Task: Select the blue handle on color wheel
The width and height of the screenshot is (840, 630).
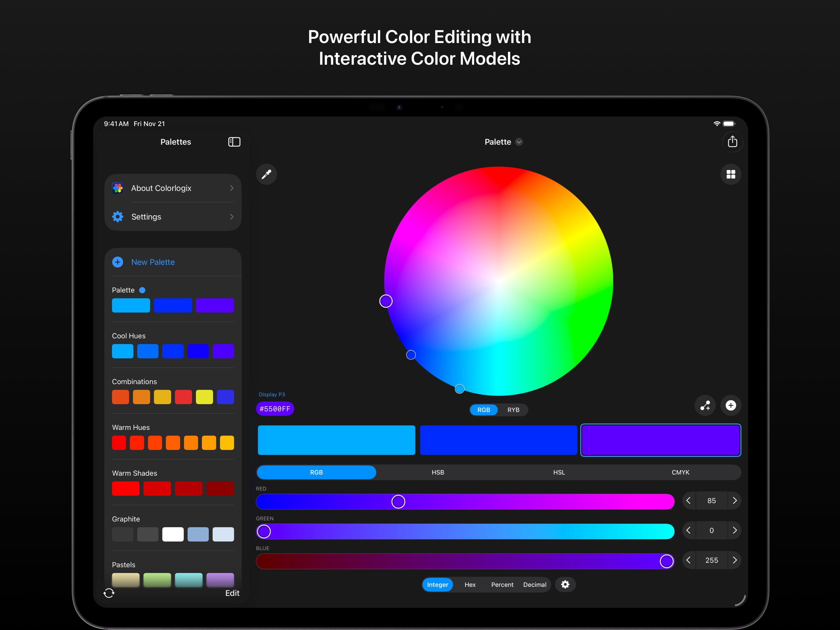Action: (x=411, y=355)
